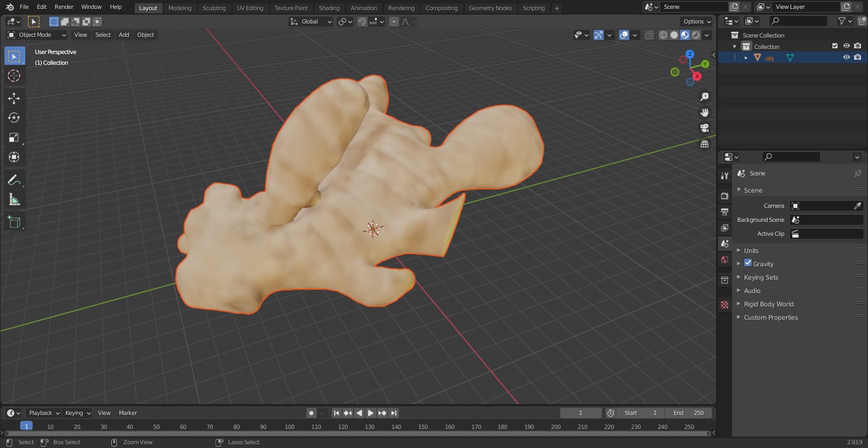This screenshot has width=868, height=448.
Task: Click the red X axis gizmo ball
Action: point(697,76)
